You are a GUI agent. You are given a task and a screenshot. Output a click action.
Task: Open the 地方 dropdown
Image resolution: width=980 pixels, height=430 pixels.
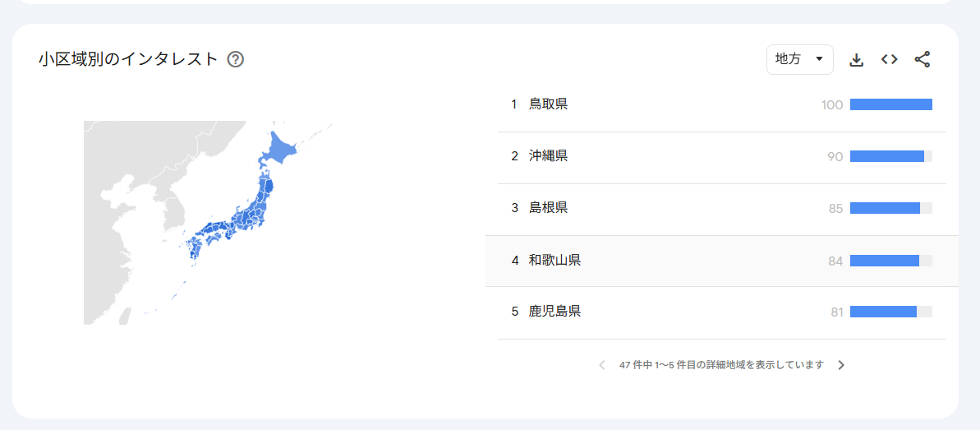click(800, 59)
